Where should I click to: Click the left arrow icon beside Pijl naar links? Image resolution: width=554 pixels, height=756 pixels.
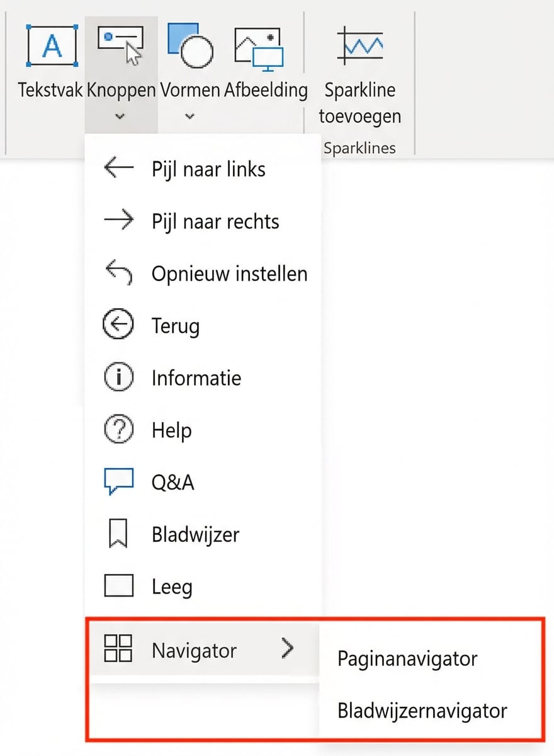point(120,168)
